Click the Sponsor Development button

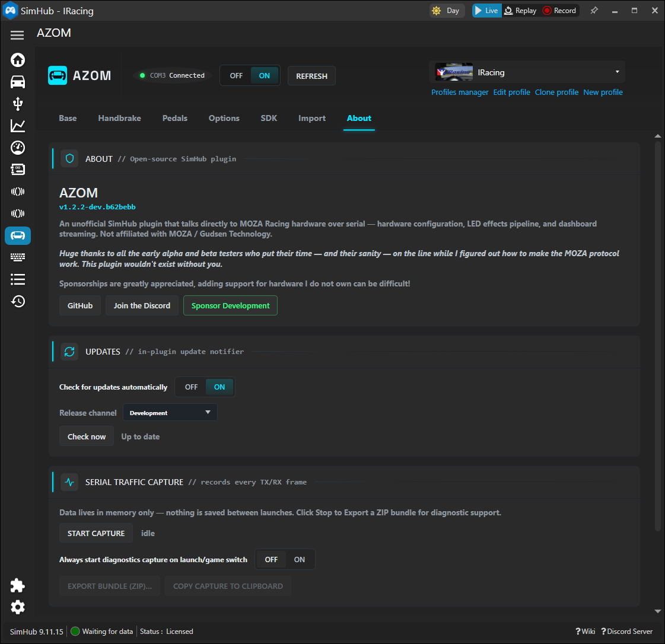[x=230, y=305]
